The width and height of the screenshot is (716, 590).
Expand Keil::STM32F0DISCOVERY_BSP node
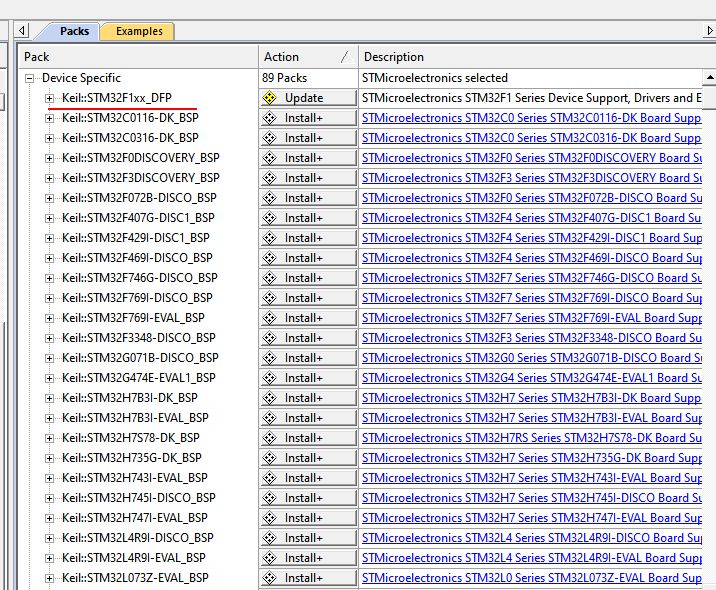tap(49, 158)
